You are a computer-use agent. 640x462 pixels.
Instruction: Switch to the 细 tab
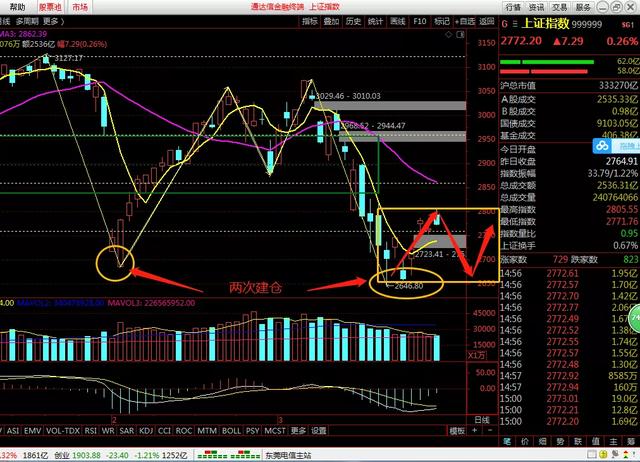pos(542,442)
